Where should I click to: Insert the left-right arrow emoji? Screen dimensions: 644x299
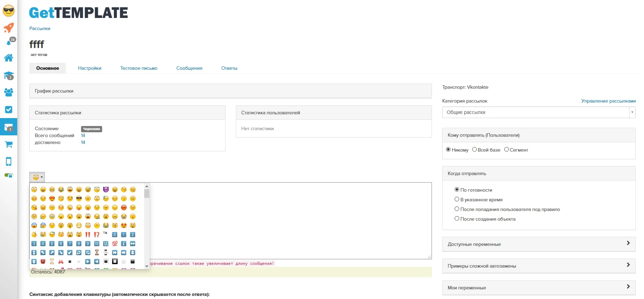(x=133, y=243)
